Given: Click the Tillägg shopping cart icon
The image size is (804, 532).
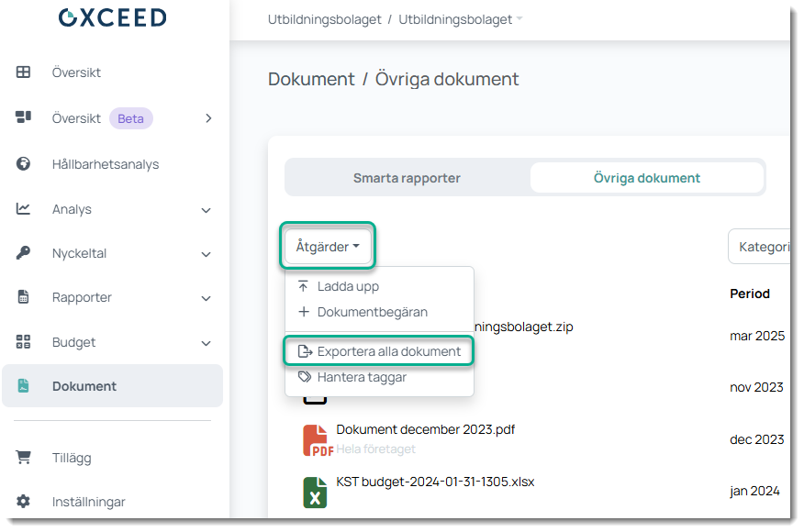Looking at the screenshot, I should (24, 458).
